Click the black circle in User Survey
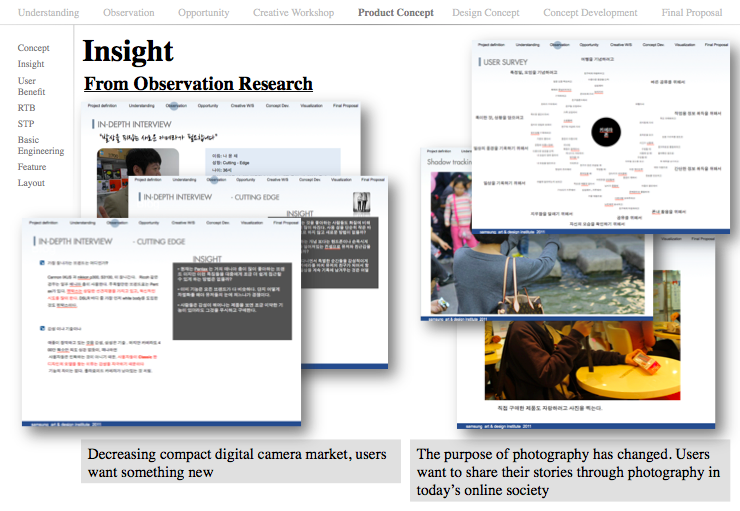The height and width of the screenshot is (511, 740). click(x=606, y=132)
